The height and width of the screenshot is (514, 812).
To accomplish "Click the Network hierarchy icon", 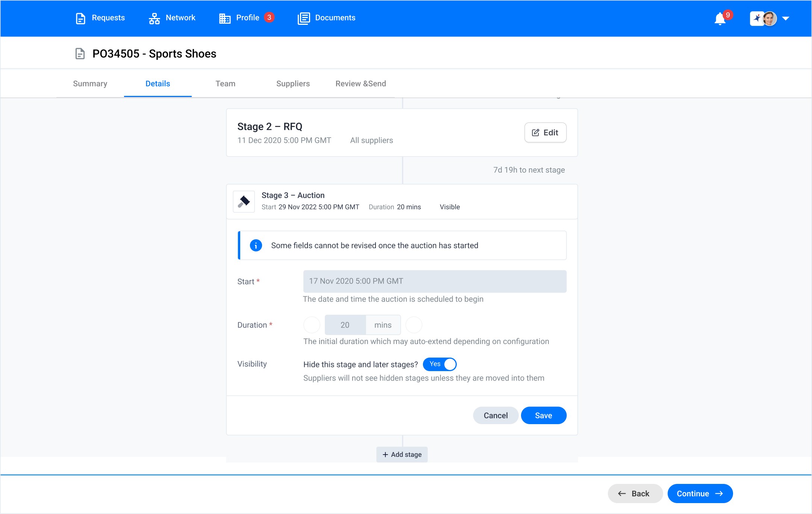I will click(154, 18).
